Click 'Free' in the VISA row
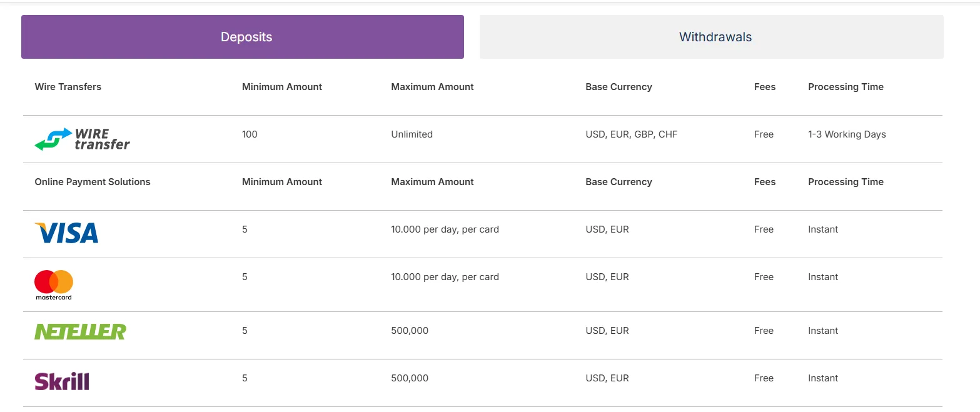980x412 pixels. [x=764, y=229]
